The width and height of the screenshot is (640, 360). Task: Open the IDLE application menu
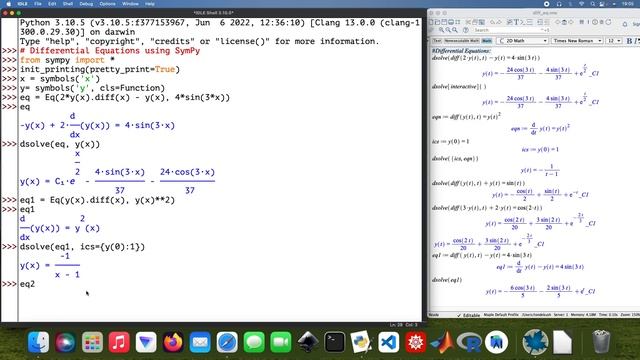pyautogui.click(x=22, y=4)
